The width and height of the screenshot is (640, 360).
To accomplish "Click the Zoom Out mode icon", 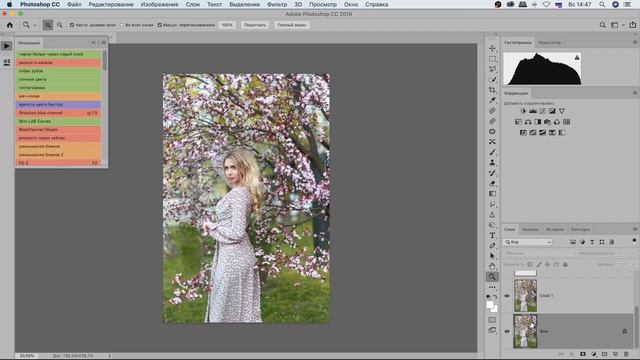I will [x=60, y=25].
